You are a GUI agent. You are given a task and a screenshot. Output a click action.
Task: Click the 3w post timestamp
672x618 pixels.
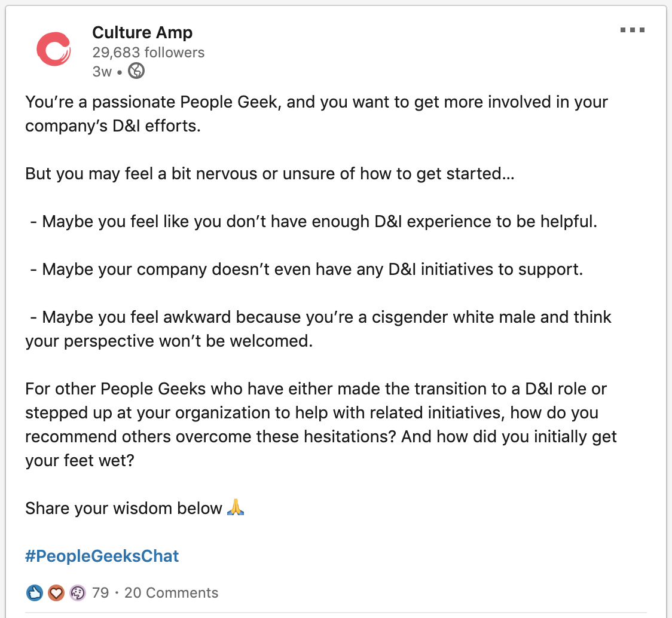[x=102, y=72]
